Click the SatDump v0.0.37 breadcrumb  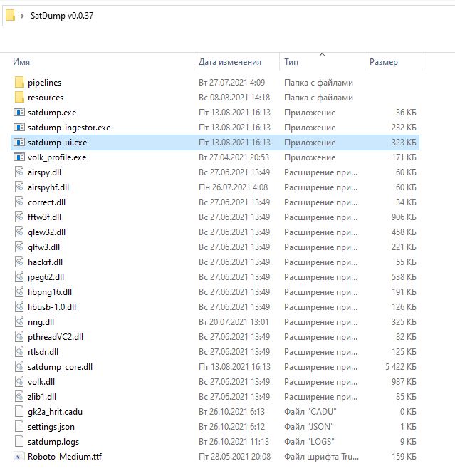62,16
